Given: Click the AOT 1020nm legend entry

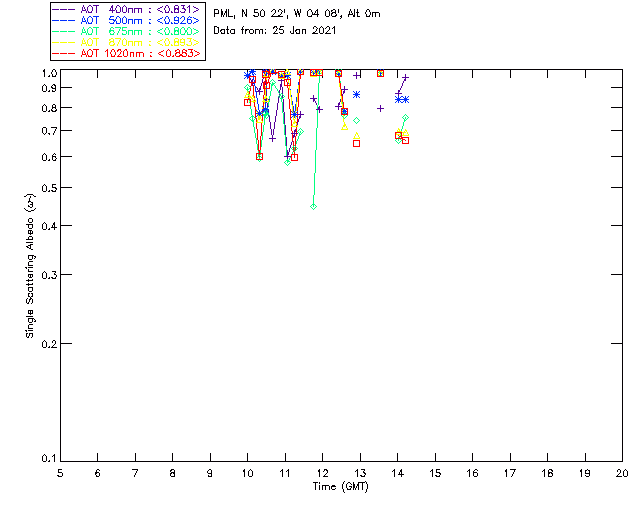Looking at the screenshot, I should 126,53.
